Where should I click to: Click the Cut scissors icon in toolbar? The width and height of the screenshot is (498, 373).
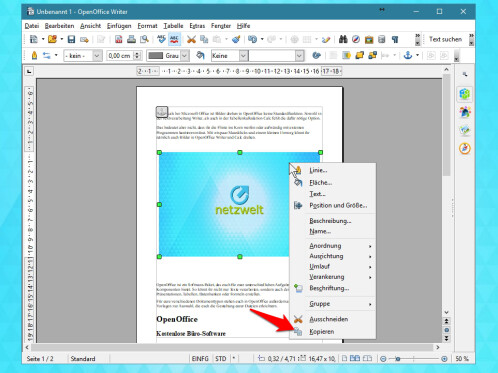click(x=191, y=40)
